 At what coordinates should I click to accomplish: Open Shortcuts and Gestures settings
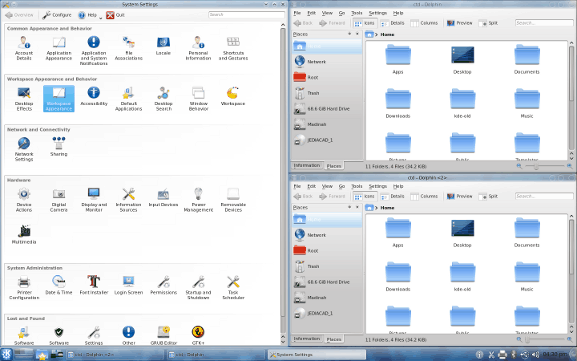pyautogui.click(x=233, y=48)
